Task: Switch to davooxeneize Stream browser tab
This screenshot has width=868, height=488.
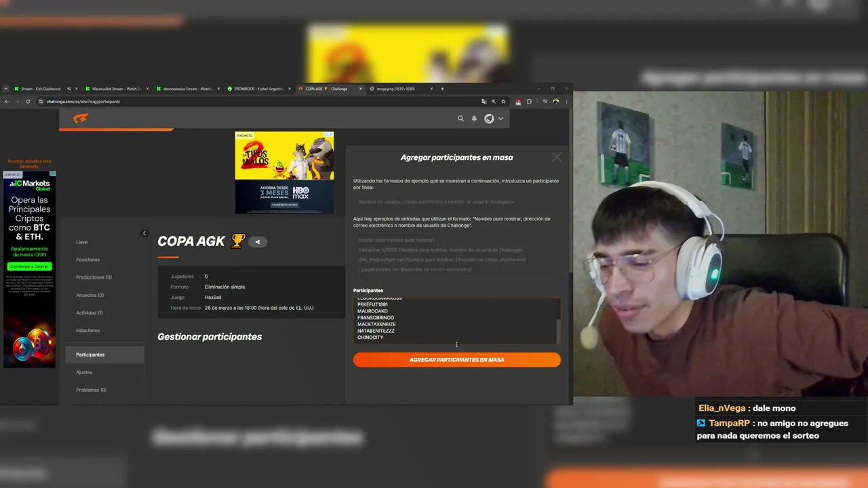Action: 187,89
